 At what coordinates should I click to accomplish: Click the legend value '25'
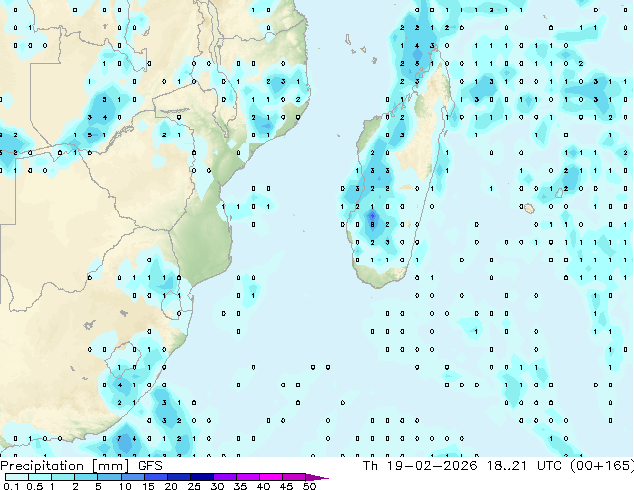click(x=194, y=486)
